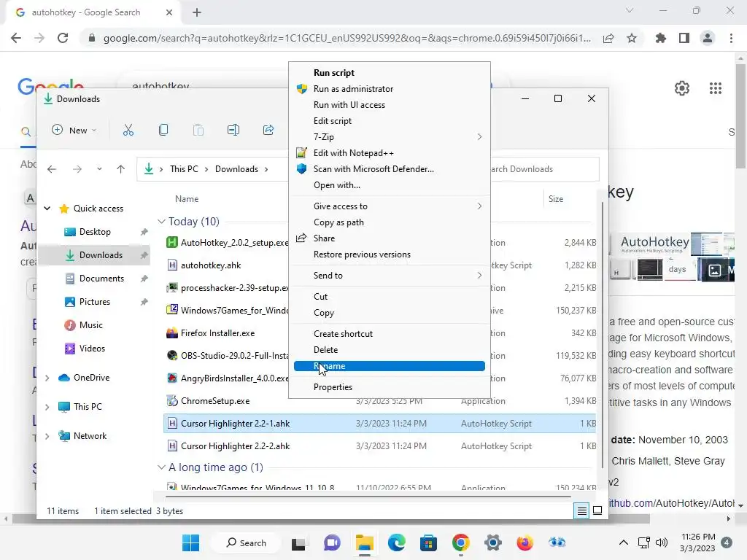
Task: Collapse the A long time ago group
Action: pyautogui.click(x=161, y=467)
